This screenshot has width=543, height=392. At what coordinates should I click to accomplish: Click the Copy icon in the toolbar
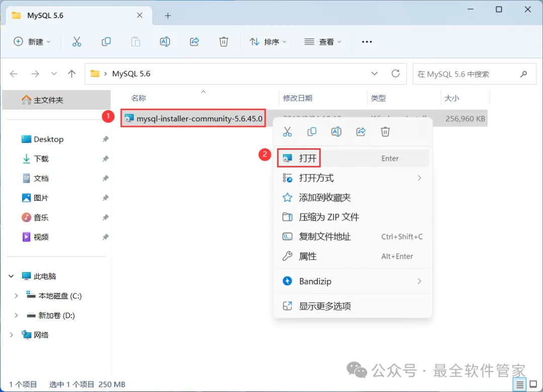coord(106,42)
